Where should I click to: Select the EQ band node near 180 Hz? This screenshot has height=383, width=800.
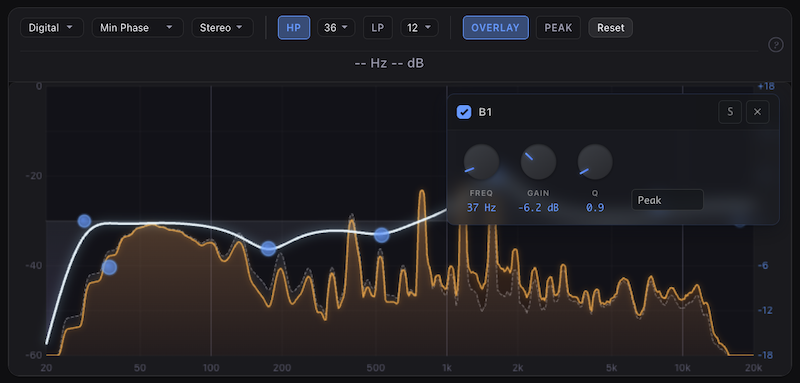click(x=268, y=248)
